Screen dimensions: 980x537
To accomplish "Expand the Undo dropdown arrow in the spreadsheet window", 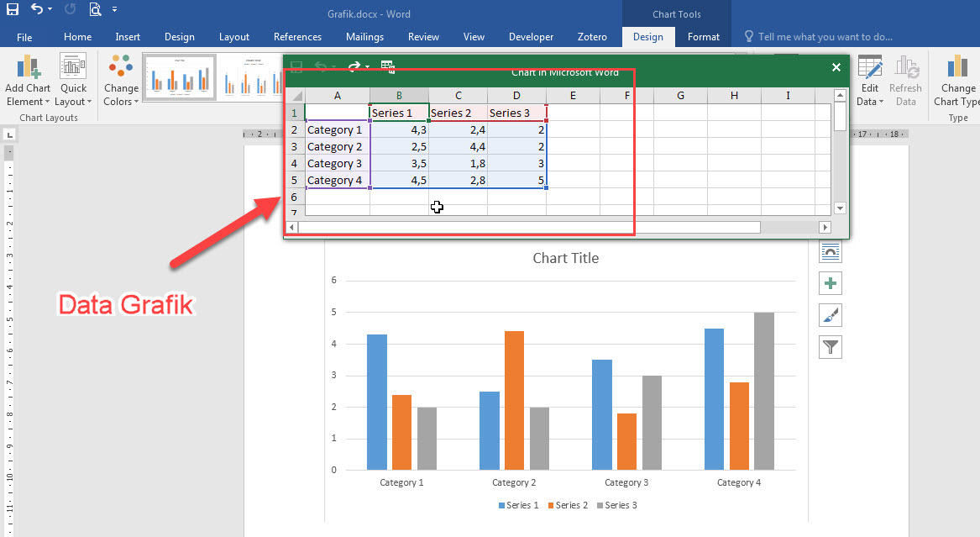I will click(x=333, y=66).
